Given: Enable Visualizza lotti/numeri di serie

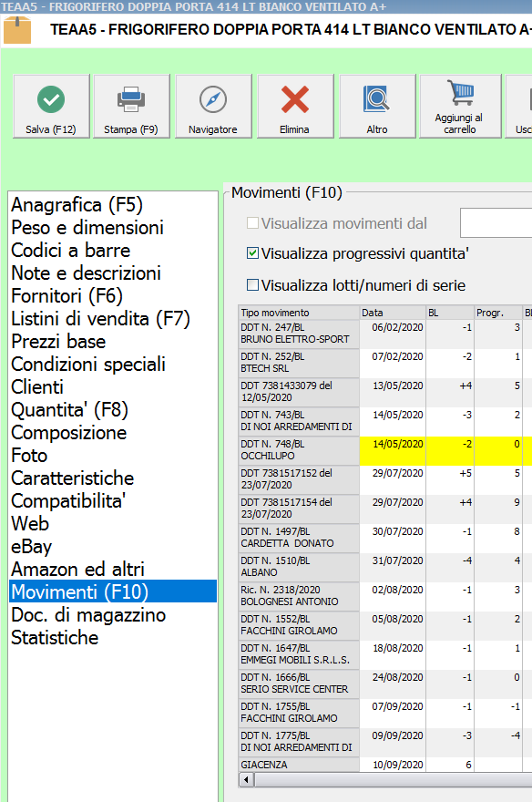Looking at the screenshot, I should (x=252, y=285).
